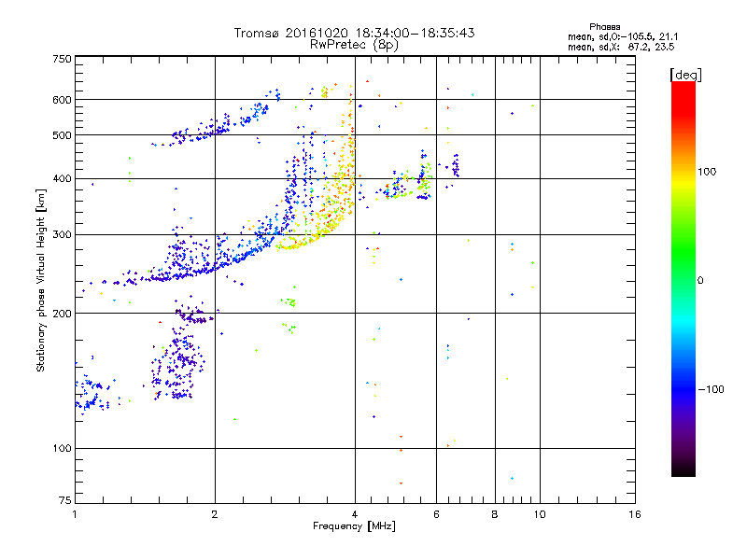
Task: Click the 'Phases' heading at top right
Action: pyautogui.click(x=604, y=27)
